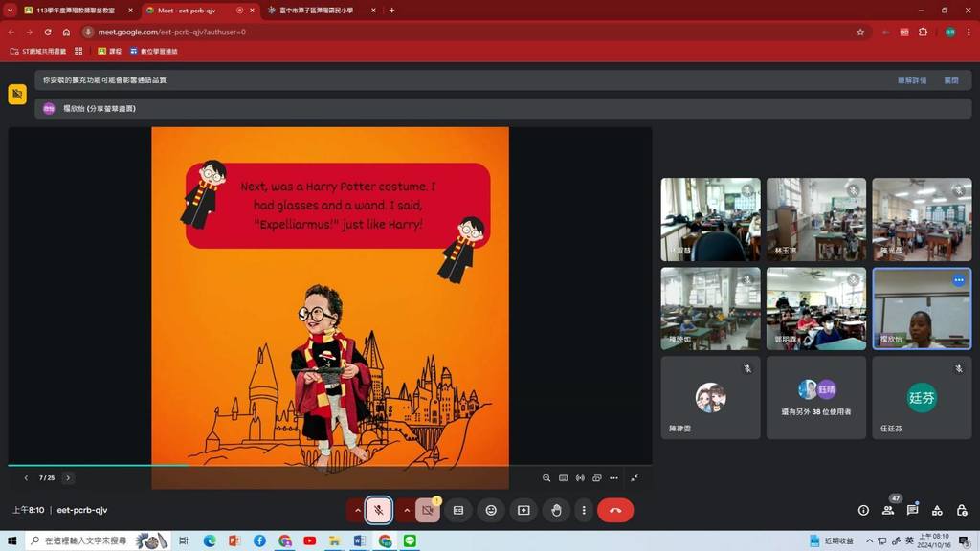
Task: Go to the previous presentation slide
Action: (x=26, y=478)
